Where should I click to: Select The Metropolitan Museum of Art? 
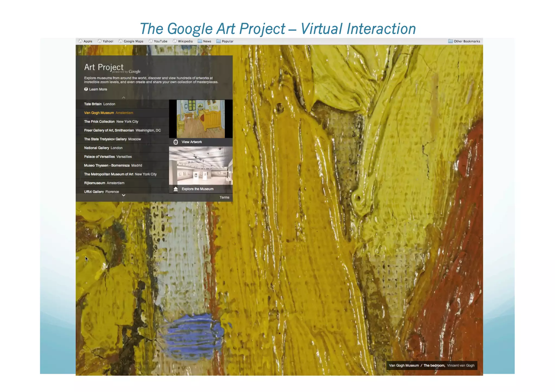pyautogui.click(x=122, y=174)
